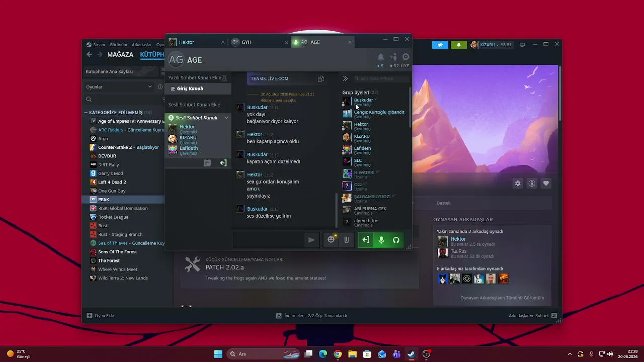
Task: Open Steam from the Windows taskbar
Action: click(x=411, y=354)
